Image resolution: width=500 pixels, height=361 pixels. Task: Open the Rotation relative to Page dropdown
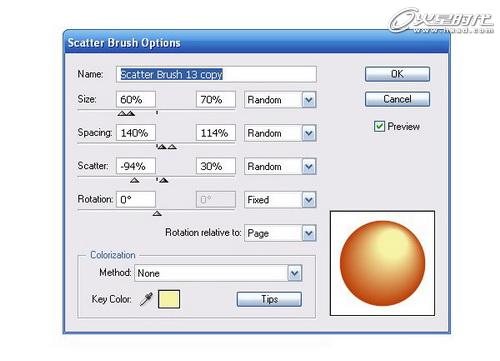(x=280, y=233)
